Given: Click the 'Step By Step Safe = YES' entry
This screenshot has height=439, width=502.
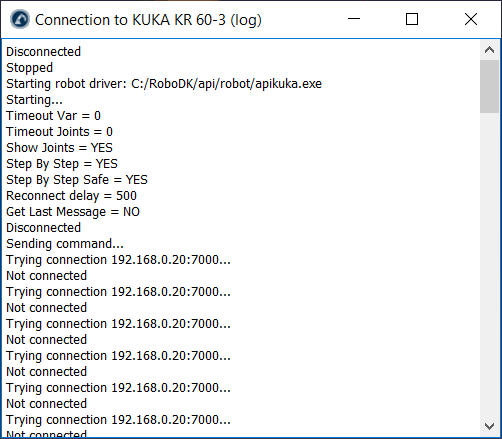Looking at the screenshot, I should click(77, 180).
